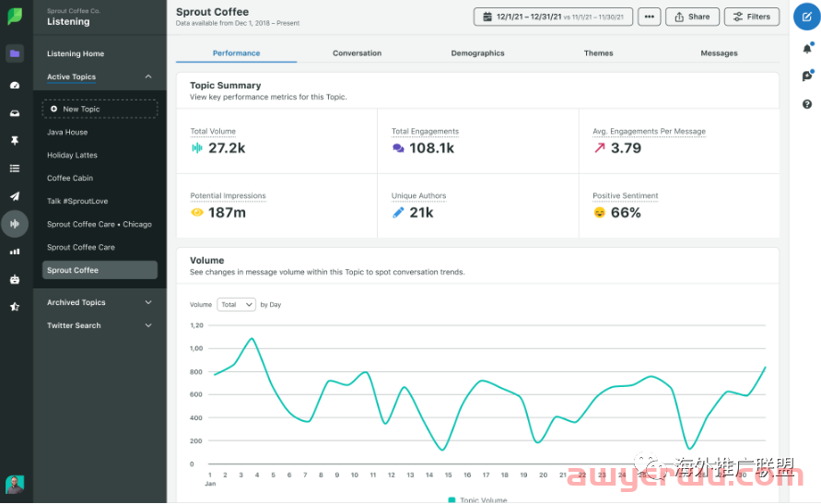Open the list feed icon

tap(15, 169)
